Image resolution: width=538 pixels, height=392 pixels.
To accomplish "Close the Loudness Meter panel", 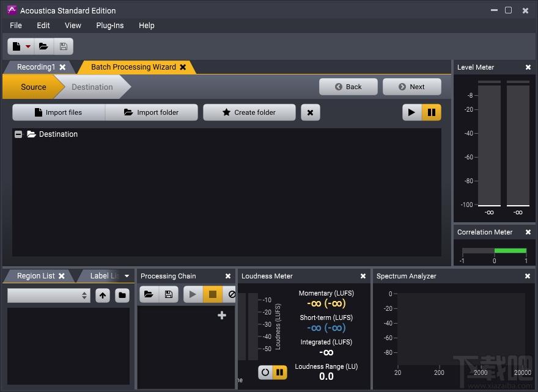I will (x=363, y=276).
